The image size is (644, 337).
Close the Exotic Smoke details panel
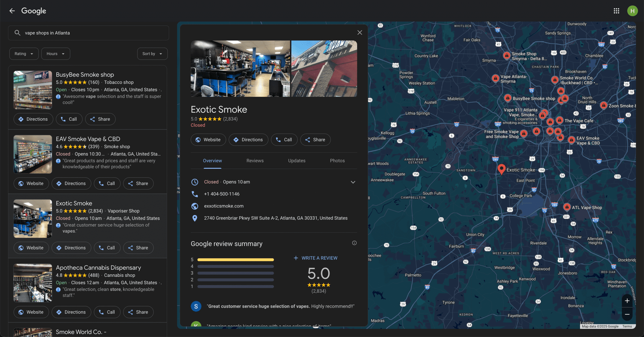360,33
